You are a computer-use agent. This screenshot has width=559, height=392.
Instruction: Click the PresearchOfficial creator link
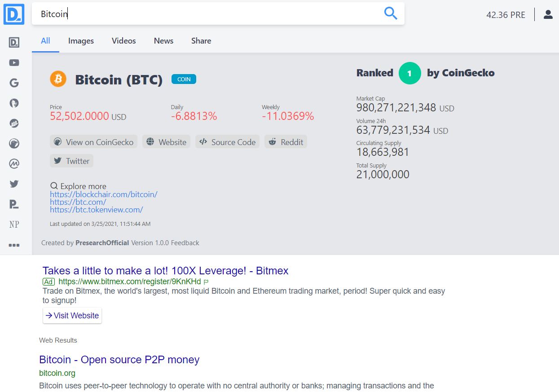102,243
